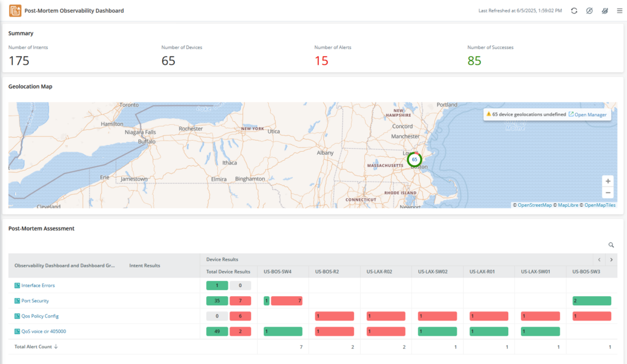Click red 7 alerts bar for US-BOS-SW4

point(287,301)
